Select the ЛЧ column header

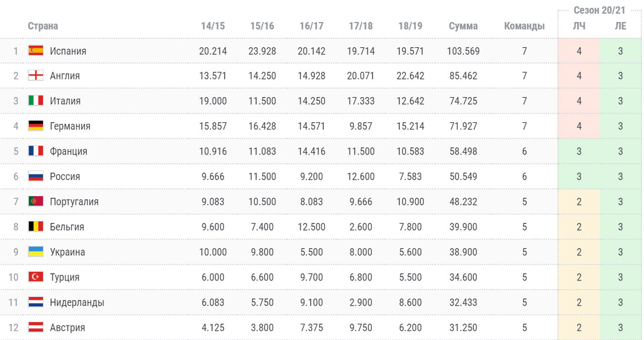(579, 26)
